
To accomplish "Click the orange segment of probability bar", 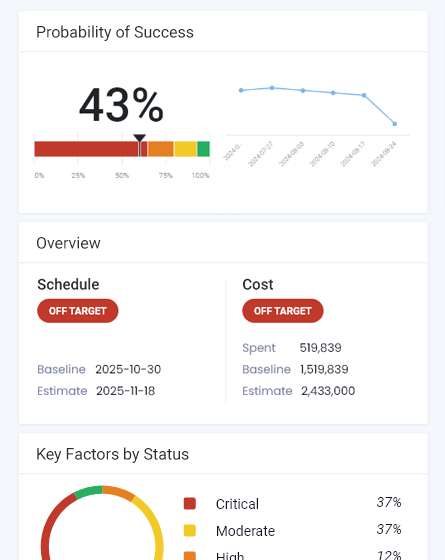I will pos(161,149).
